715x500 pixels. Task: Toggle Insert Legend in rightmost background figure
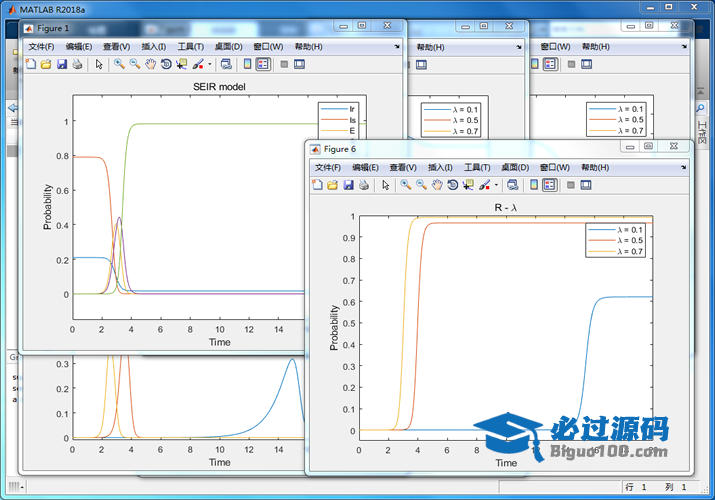point(550,64)
